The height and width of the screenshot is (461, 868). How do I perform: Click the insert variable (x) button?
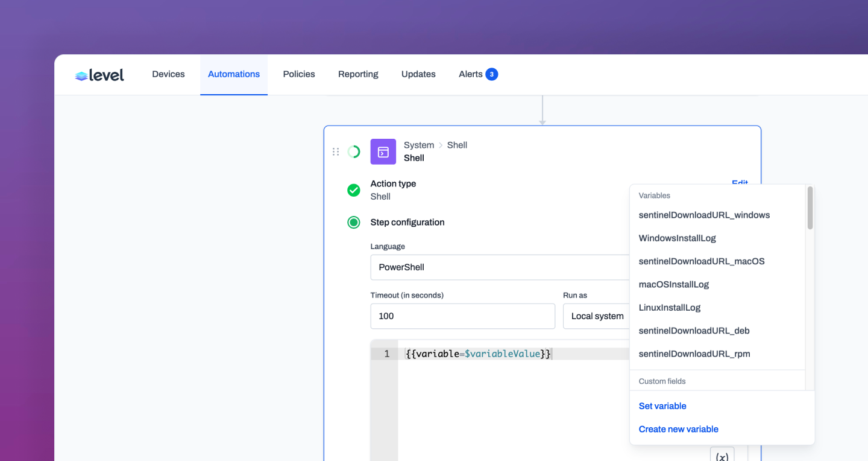click(x=722, y=456)
